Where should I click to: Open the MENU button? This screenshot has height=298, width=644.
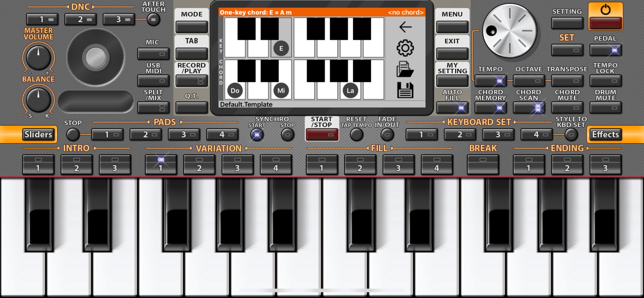pyautogui.click(x=452, y=27)
